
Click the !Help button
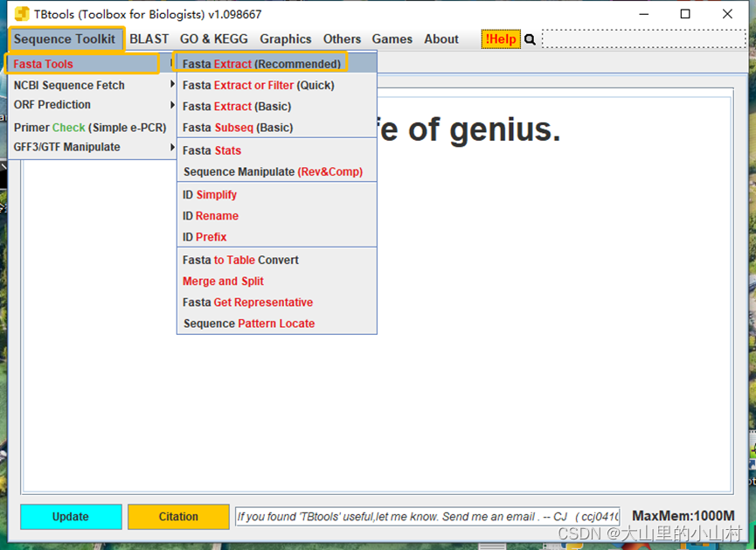(501, 39)
